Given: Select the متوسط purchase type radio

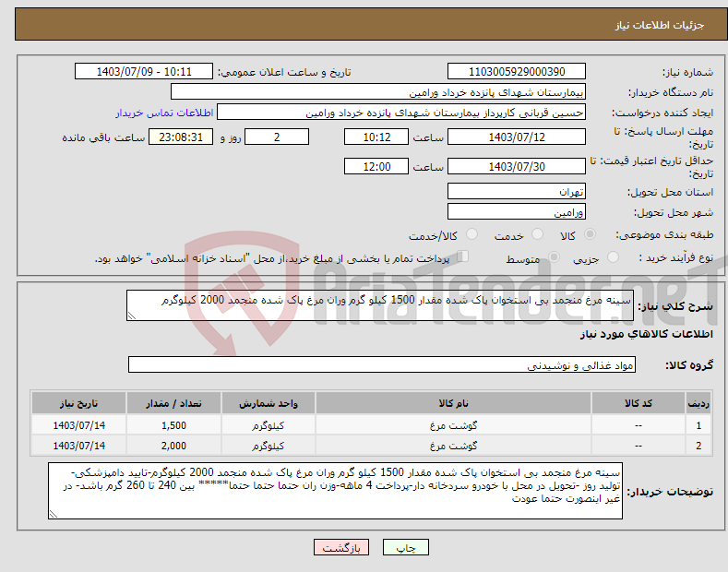Looking at the screenshot, I should coord(554,257).
